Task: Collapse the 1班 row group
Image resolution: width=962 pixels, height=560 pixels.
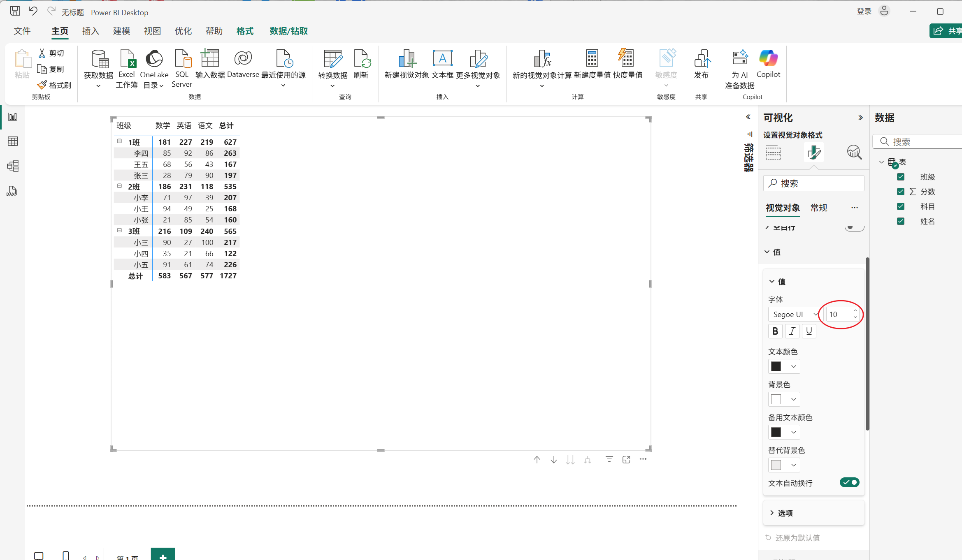Action: 119,141
